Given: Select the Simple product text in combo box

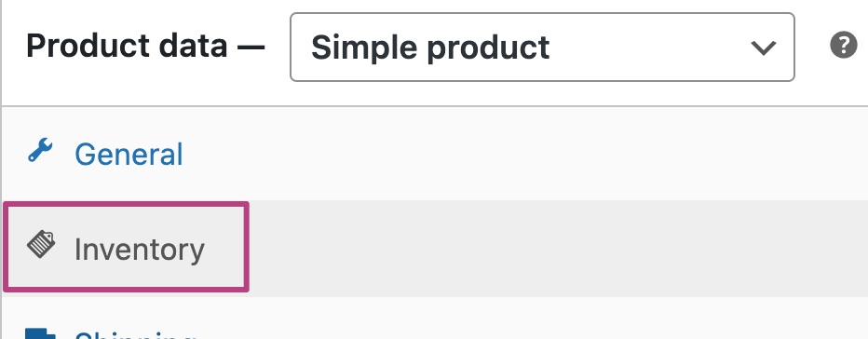Looking at the screenshot, I should coord(430,47).
